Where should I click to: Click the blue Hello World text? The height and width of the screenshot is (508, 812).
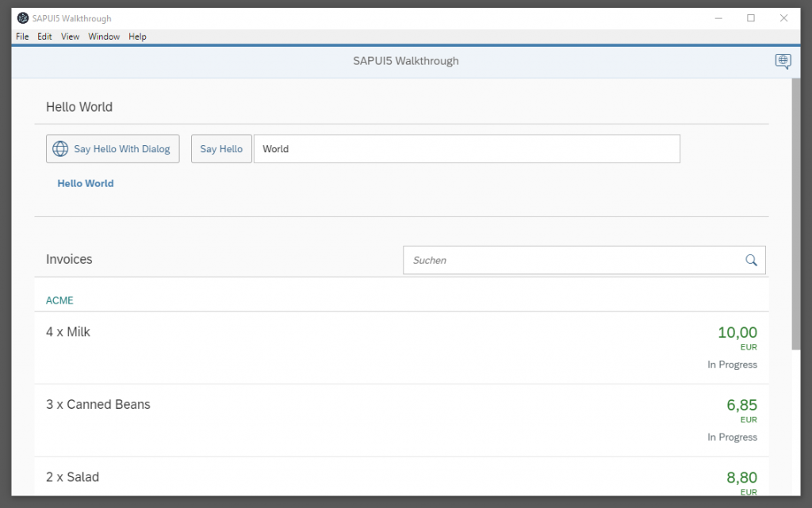point(86,183)
